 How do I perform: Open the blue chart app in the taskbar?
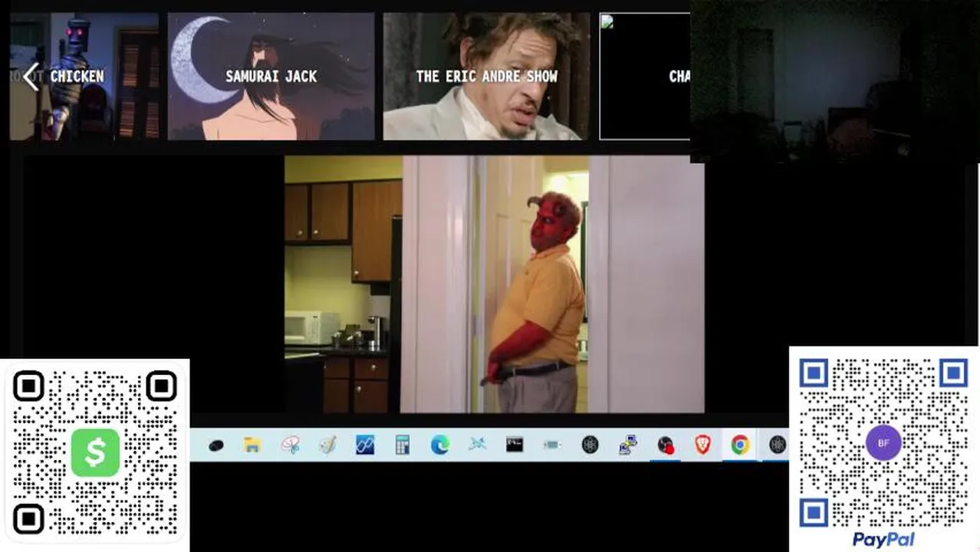365,445
